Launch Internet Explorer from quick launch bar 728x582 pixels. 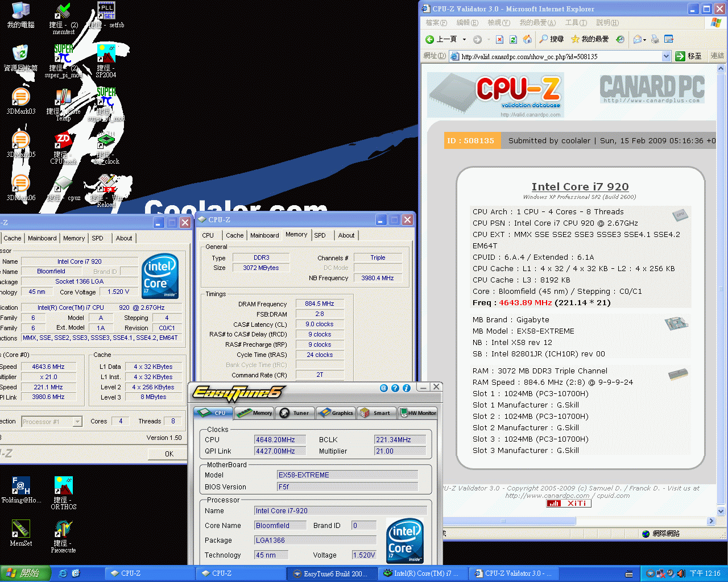(63, 573)
